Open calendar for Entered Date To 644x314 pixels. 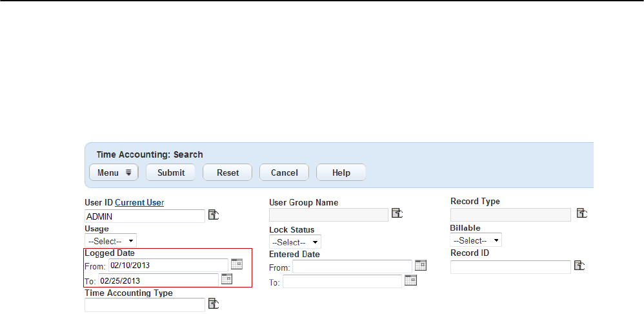[x=410, y=280]
